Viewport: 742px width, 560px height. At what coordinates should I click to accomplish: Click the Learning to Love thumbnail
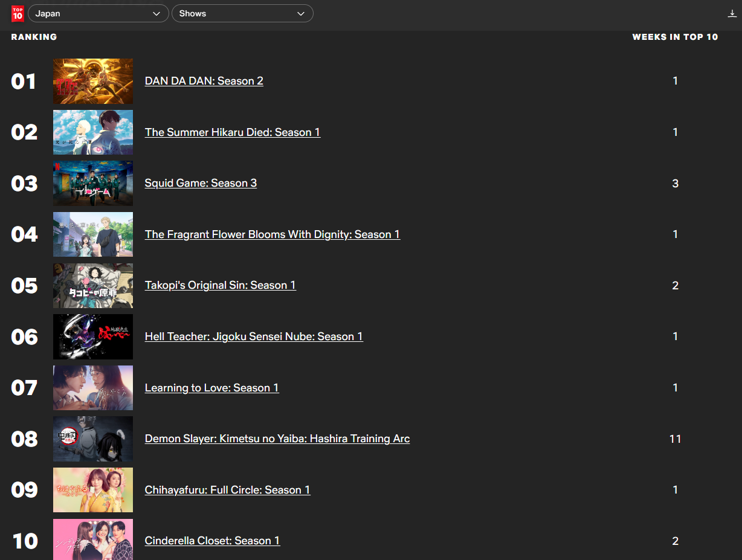pyautogui.click(x=93, y=388)
